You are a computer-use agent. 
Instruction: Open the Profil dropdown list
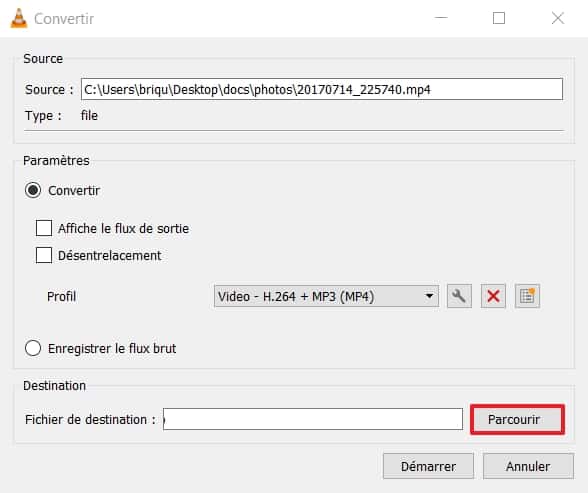pyautogui.click(x=326, y=296)
